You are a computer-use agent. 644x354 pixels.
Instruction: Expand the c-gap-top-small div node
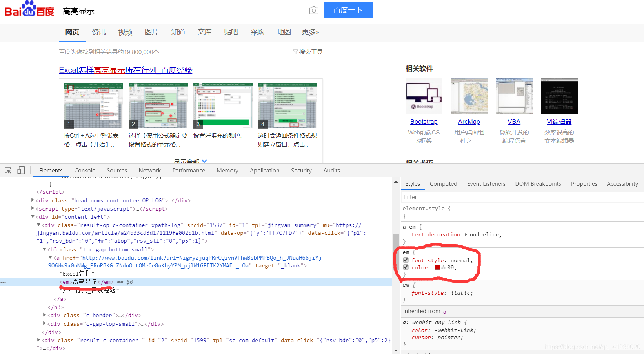[44, 323]
